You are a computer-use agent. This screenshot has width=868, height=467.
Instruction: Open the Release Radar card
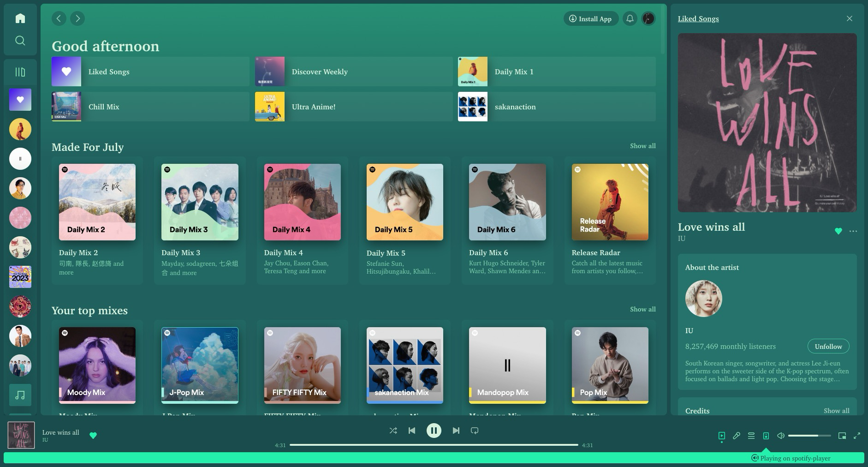click(x=610, y=220)
